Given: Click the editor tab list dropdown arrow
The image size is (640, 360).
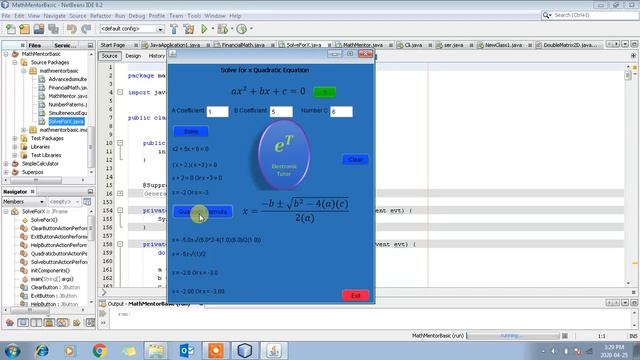Looking at the screenshot, I should [x=624, y=44].
